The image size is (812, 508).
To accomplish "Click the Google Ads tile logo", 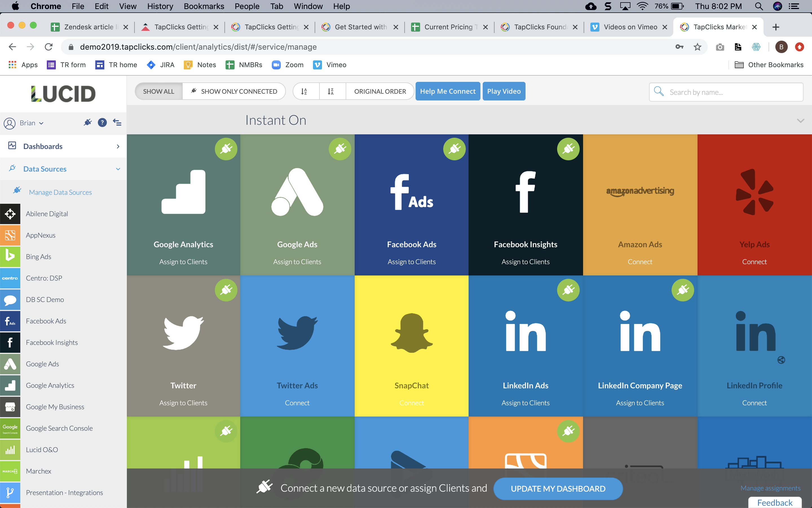I will tap(297, 192).
